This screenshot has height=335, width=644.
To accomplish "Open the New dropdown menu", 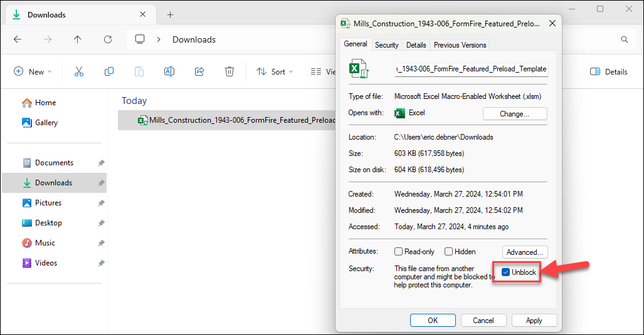I will (33, 72).
